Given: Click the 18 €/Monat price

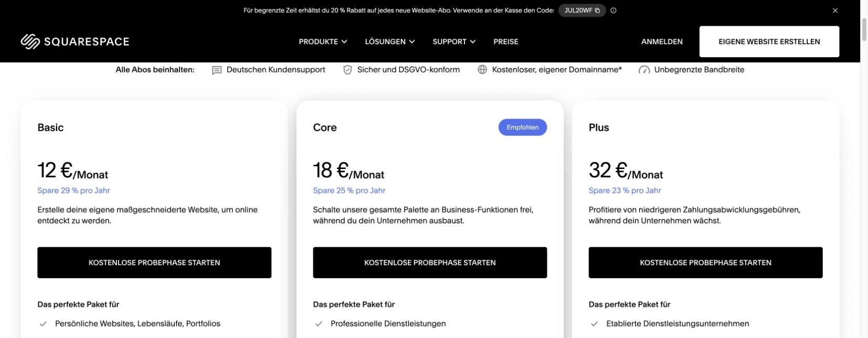Looking at the screenshot, I should pos(348,171).
